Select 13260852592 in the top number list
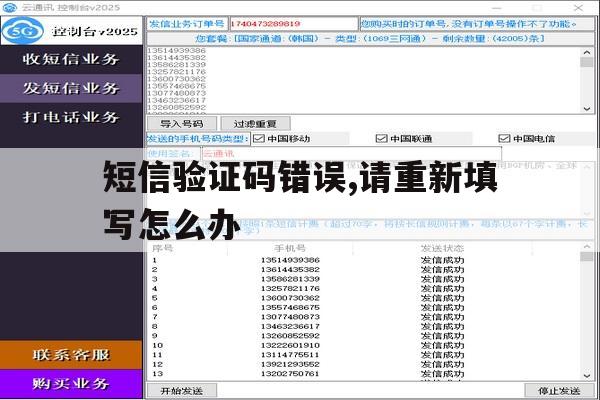Viewport: 600px width, 400px height. coord(176,108)
